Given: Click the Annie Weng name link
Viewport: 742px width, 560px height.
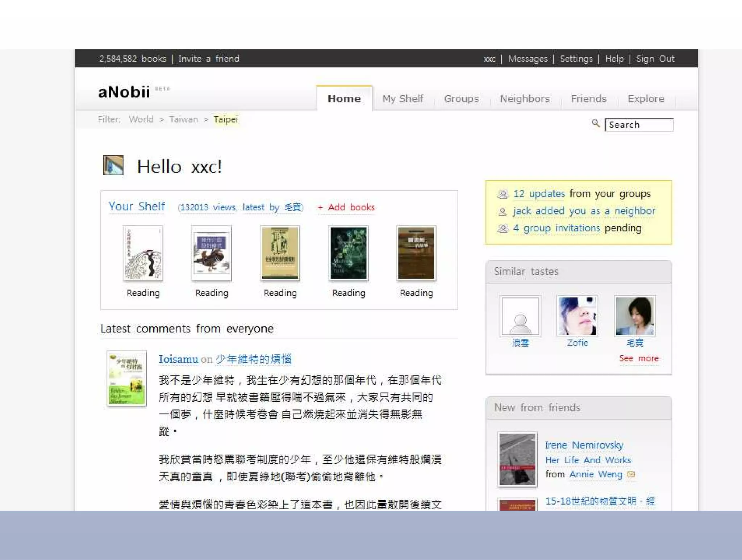Looking at the screenshot, I should coord(596,475).
